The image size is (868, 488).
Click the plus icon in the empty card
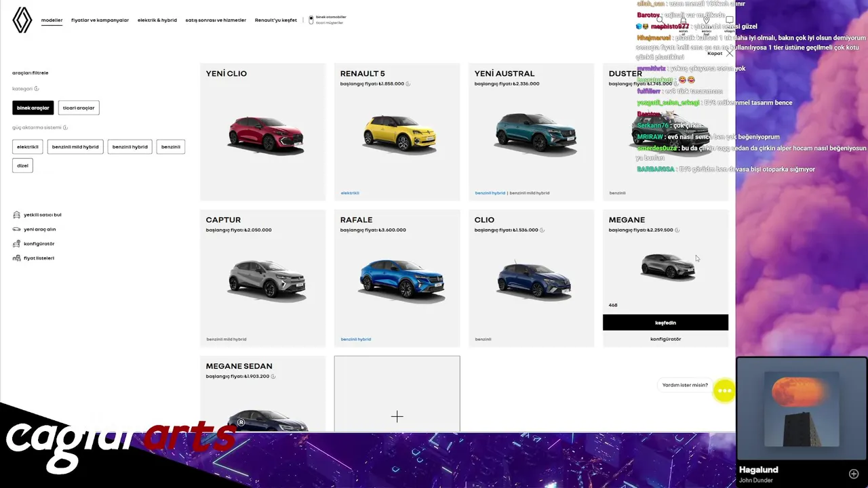click(397, 416)
